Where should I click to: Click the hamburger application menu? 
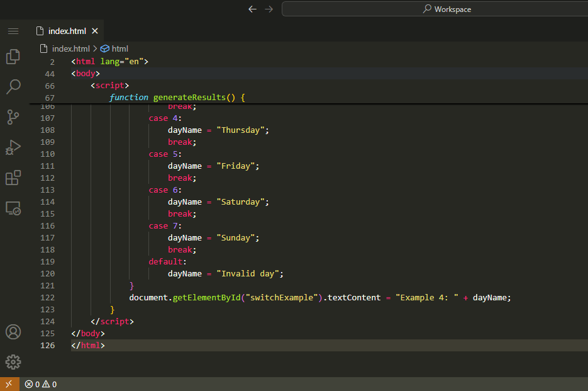click(13, 31)
